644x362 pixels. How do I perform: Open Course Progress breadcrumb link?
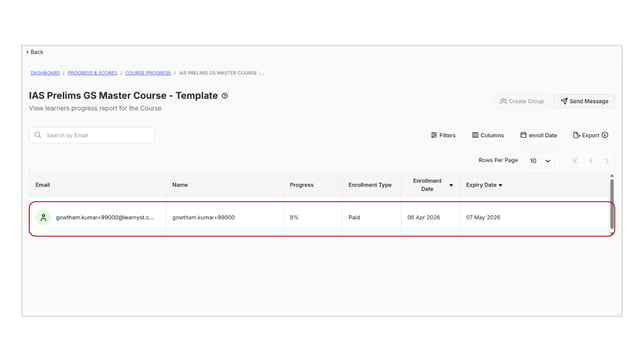pyautogui.click(x=148, y=73)
